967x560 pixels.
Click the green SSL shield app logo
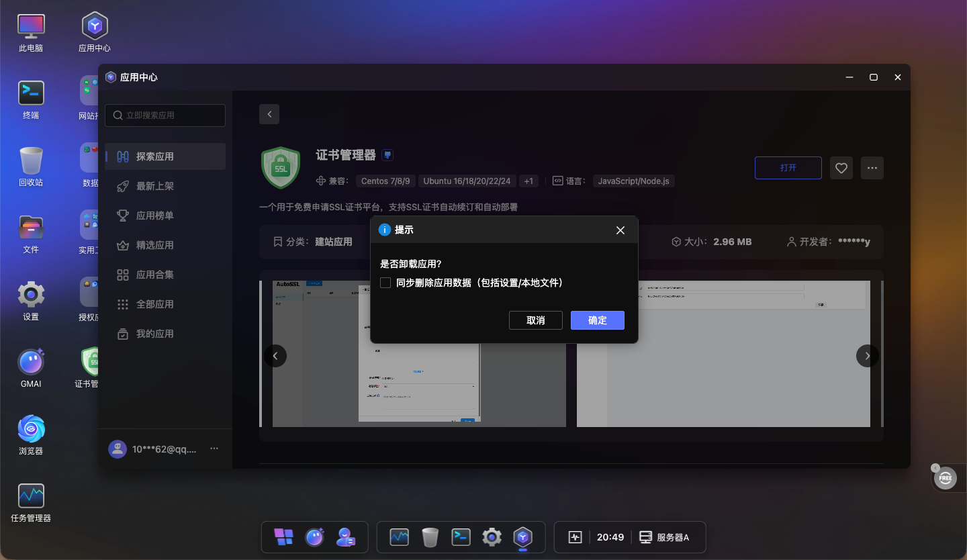coord(281,168)
